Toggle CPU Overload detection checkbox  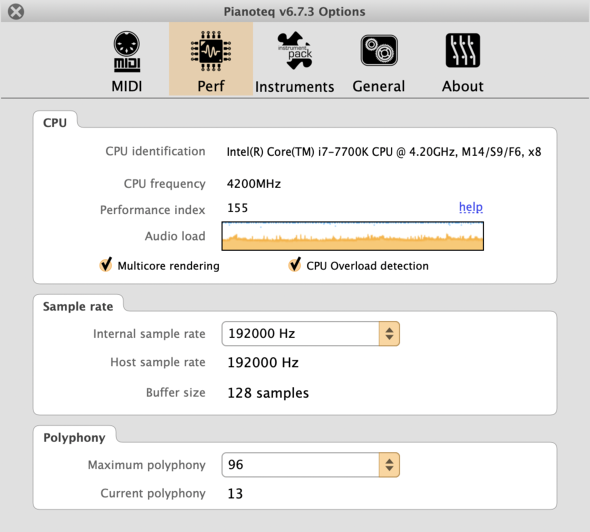295,265
